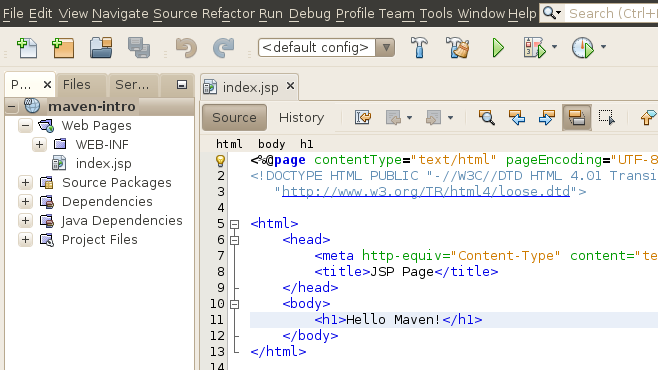Click the New Project icon
Viewport: 658px width, 370px height.
coord(63,47)
